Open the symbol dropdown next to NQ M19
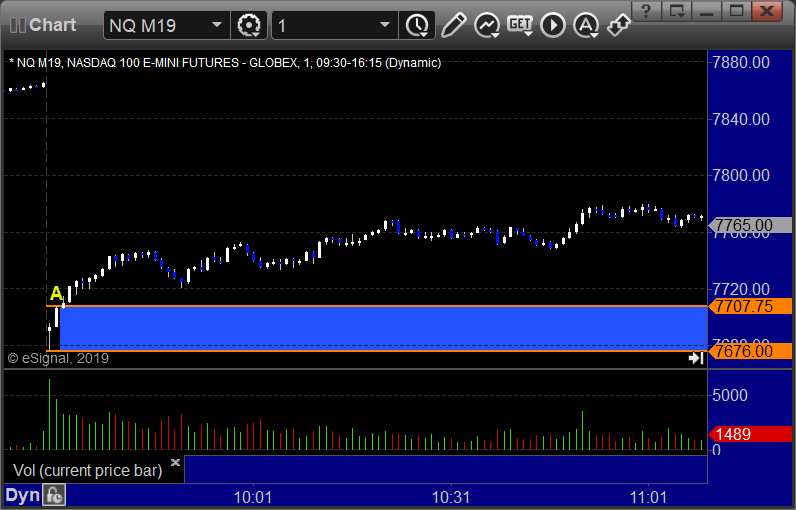 [x=217, y=25]
